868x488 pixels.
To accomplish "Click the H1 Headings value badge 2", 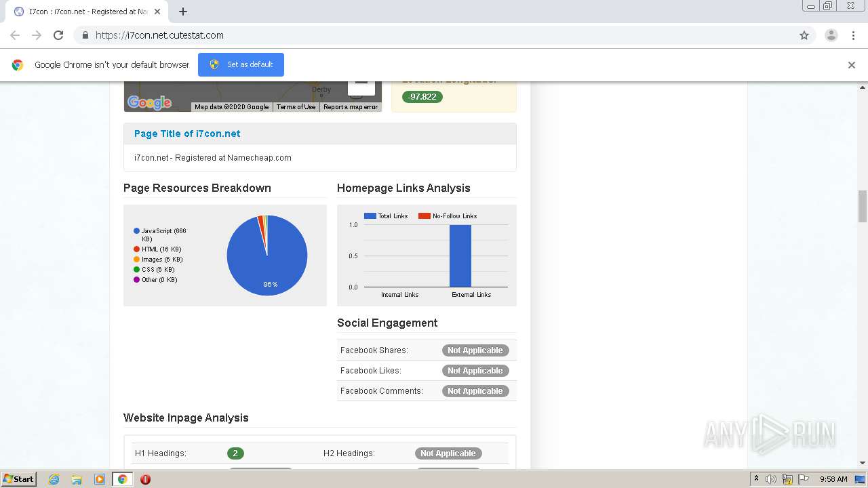I will 235,453.
